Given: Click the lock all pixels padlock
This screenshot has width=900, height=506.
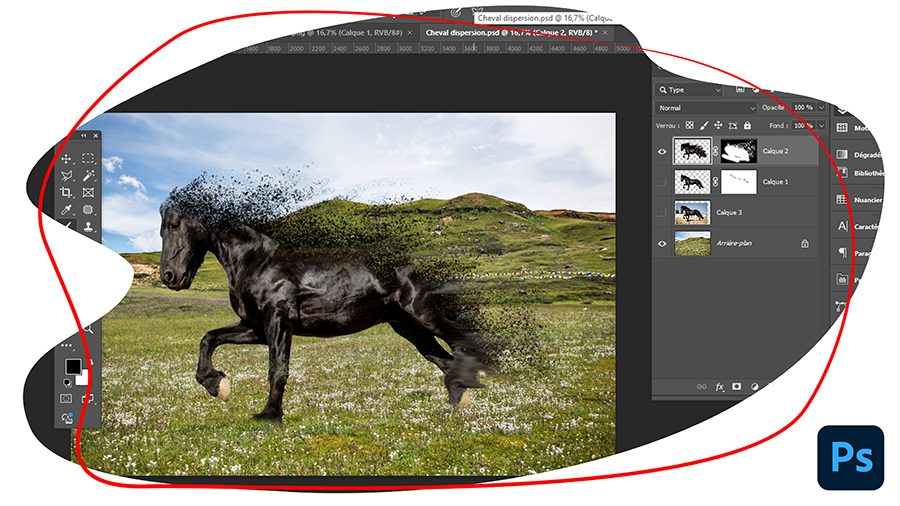Looking at the screenshot, I should pyautogui.click(x=749, y=126).
